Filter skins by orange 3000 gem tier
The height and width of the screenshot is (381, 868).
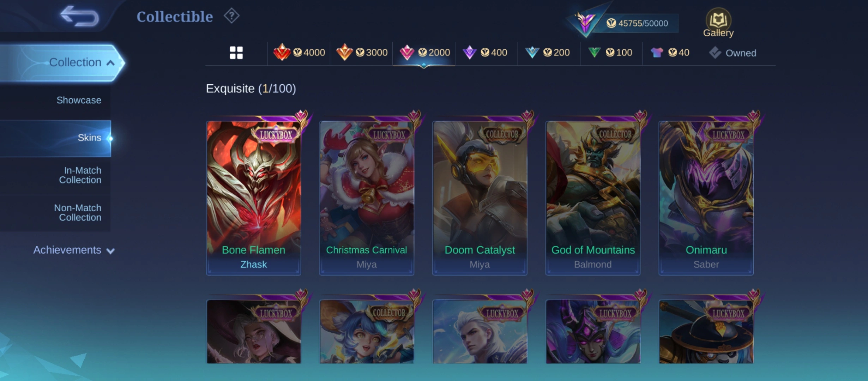(x=362, y=53)
